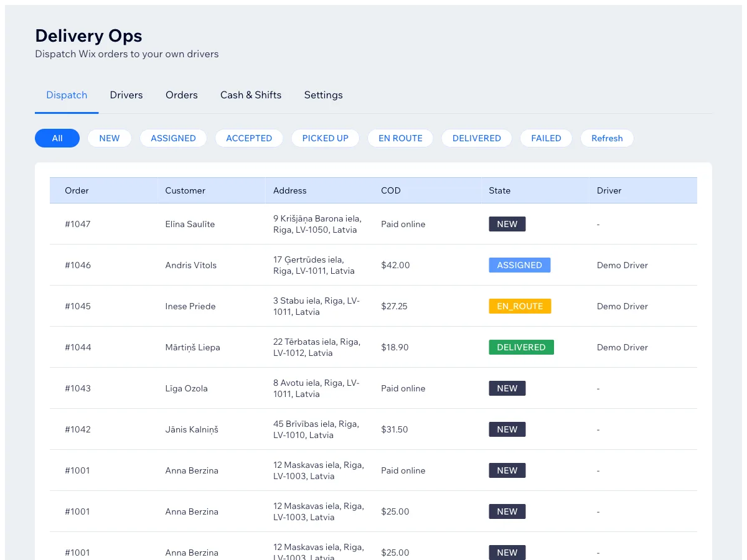747x560 pixels.
Task: Click the ASSIGNED state badge
Action: [520, 265]
